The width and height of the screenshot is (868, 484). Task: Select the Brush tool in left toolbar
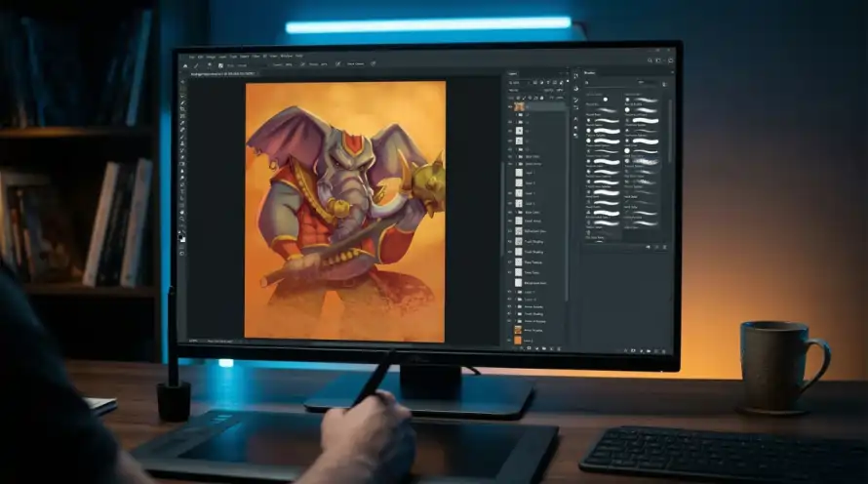click(182, 137)
